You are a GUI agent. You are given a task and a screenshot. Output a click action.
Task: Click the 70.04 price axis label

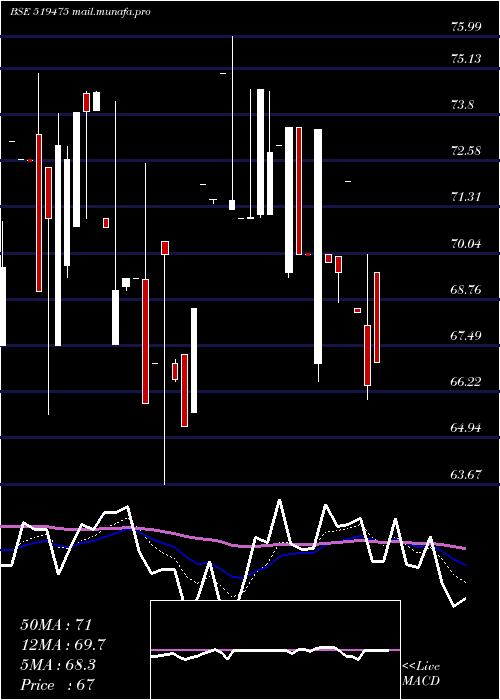(466, 244)
